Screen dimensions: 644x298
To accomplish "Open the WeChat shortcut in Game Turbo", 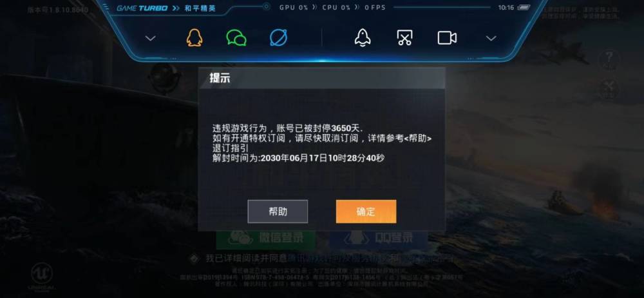I will tap(236, 38).
